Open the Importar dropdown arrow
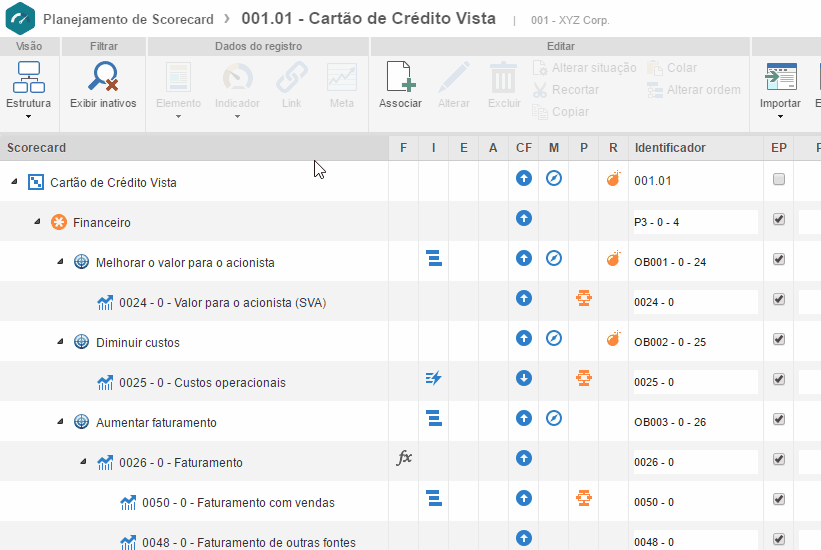The width and height of the screenshot is (821, 550). (780, 116)
